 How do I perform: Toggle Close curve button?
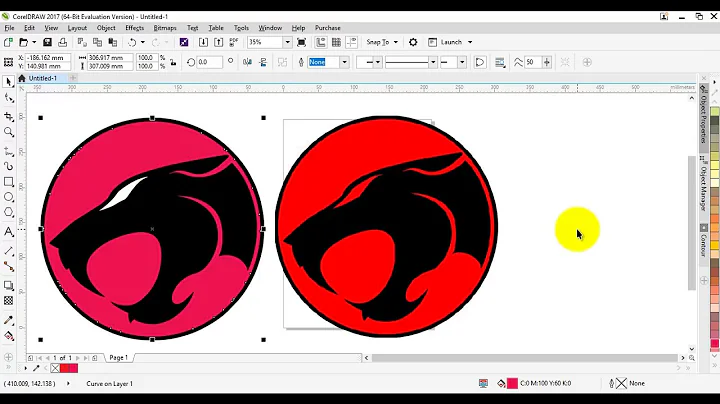(x=480, y=62)
